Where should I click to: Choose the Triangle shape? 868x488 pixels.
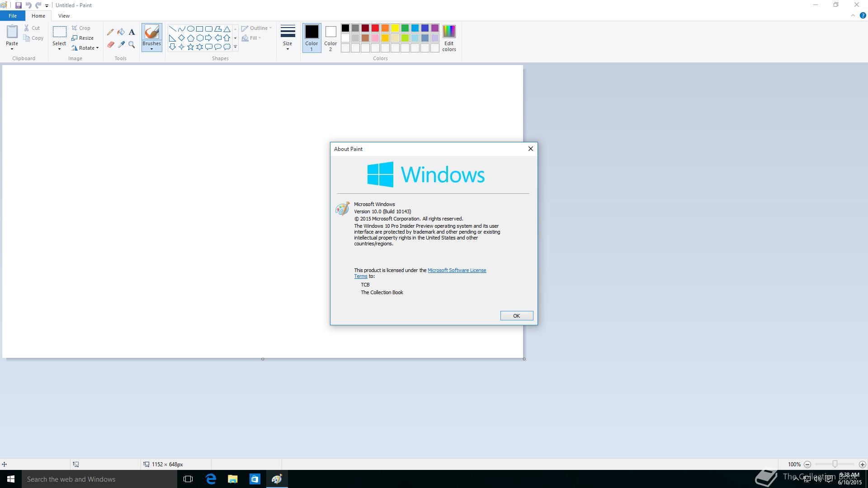pyautogui.click(x=227, y=29)
